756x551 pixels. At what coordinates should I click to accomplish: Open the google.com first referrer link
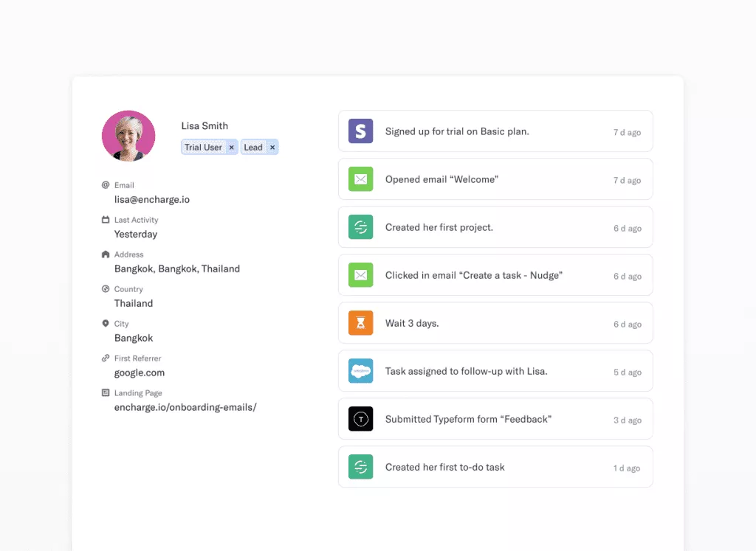(x=140, y=372)
